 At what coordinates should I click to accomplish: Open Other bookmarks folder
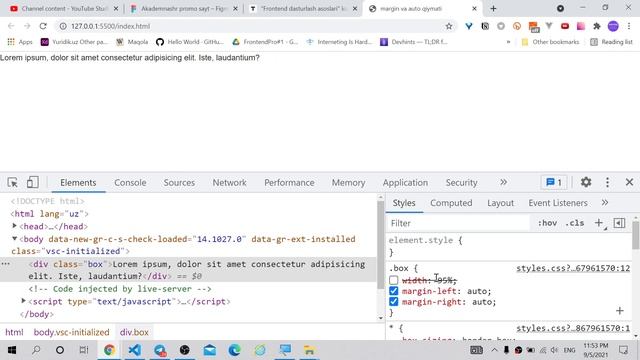(x=550, y=42)
